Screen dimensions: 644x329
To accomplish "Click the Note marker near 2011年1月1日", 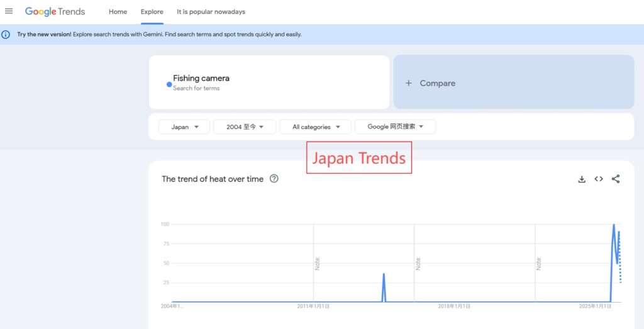I will point(318,263).
